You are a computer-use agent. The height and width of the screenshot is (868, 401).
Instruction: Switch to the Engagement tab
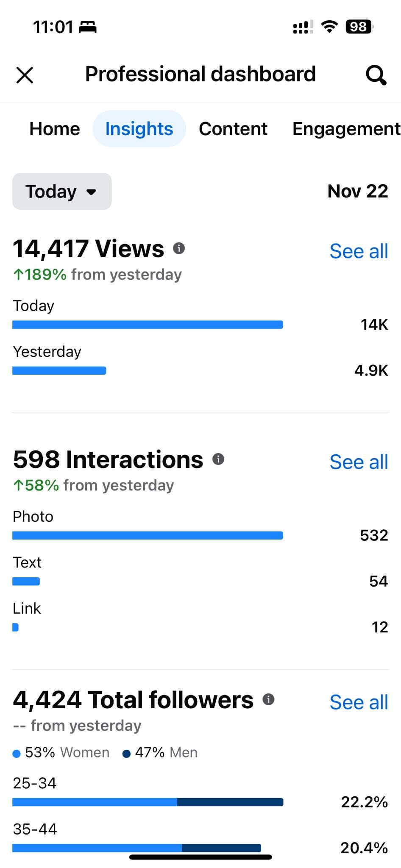[x=345, y=128]
